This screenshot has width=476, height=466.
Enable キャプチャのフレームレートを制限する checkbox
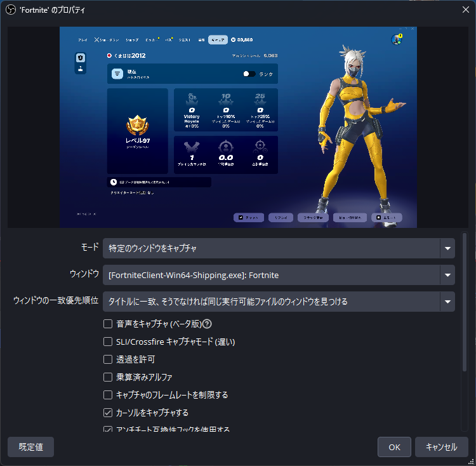click(x=108, y=395)
